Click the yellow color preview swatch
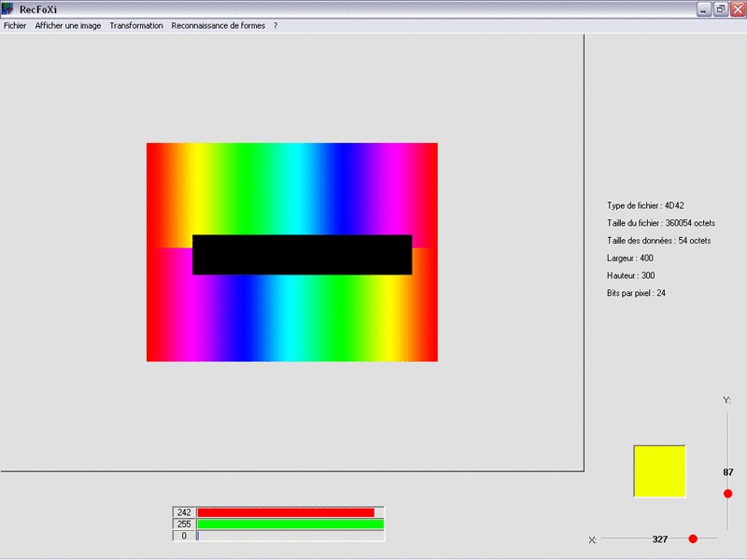Image resolution: width=747 pixels, height=560 pixels. pyautogui.click(x=659, y=471)
